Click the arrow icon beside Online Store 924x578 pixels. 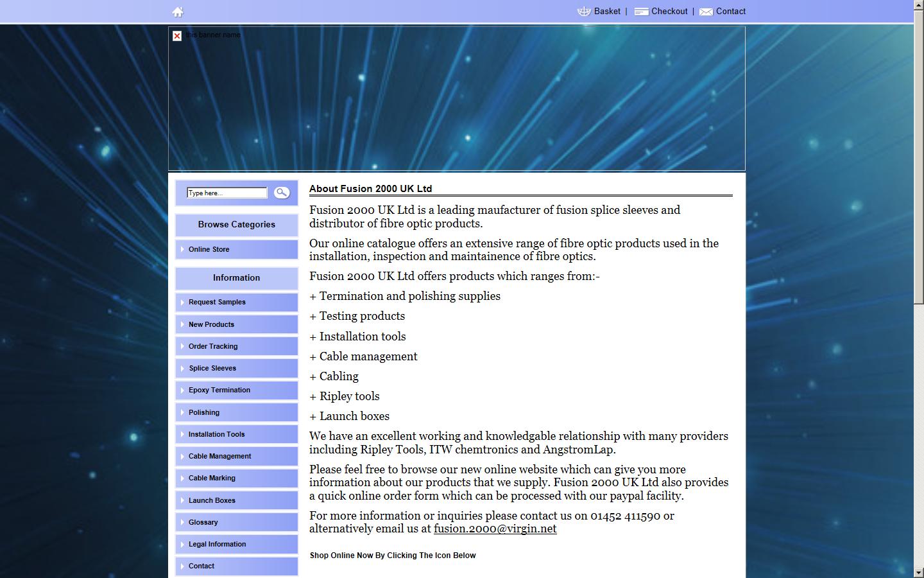182,249
